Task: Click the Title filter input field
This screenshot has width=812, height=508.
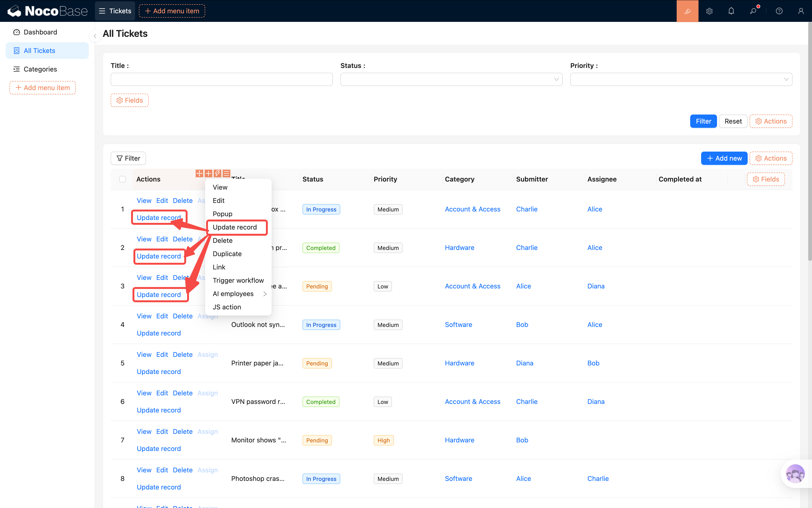Action: (222, 79)
